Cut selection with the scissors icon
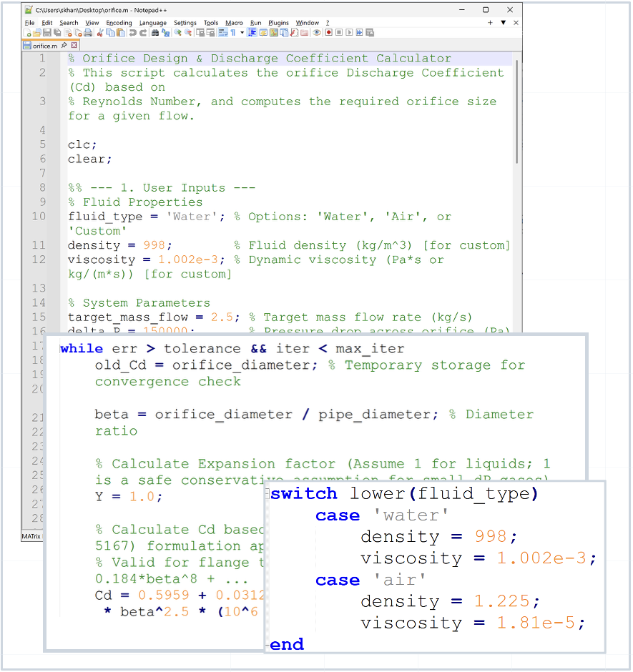Image resolution: width=633 pixels, height=672 pixels. click(100, 33)
